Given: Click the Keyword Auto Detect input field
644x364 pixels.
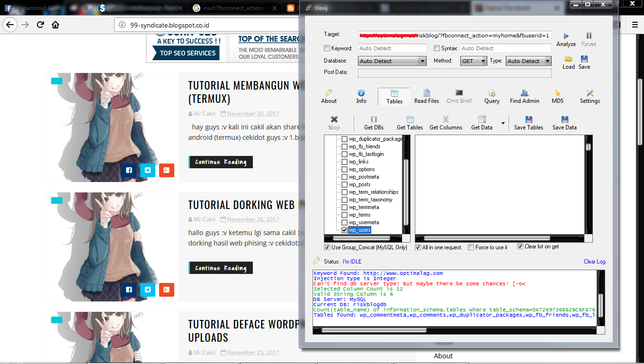Looking at the screenshot, I should pos(392,48).
